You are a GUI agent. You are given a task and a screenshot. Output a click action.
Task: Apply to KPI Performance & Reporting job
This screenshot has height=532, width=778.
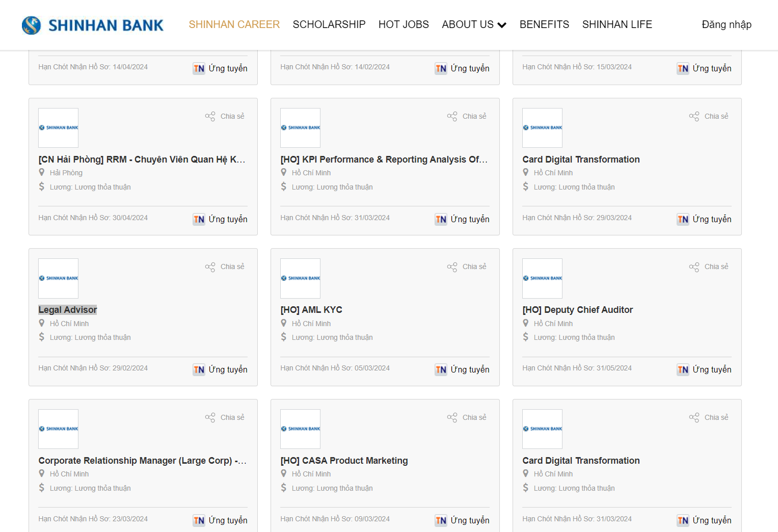[x=462, y=219]
